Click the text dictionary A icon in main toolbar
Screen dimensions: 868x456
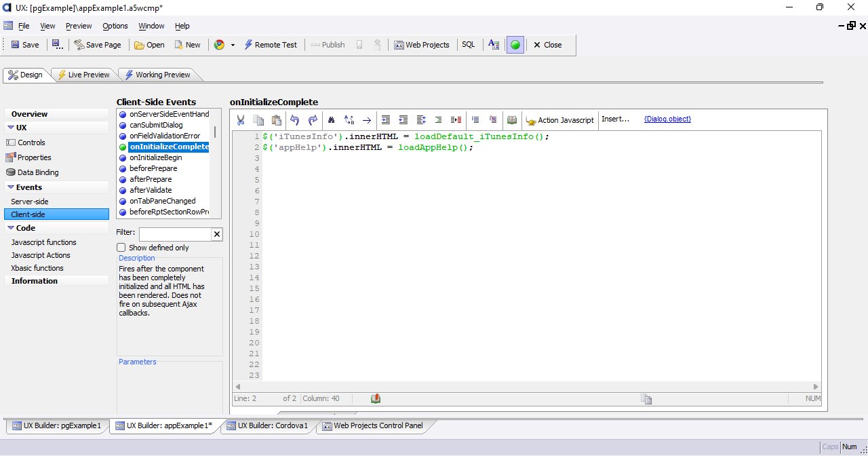click(494, 45)
